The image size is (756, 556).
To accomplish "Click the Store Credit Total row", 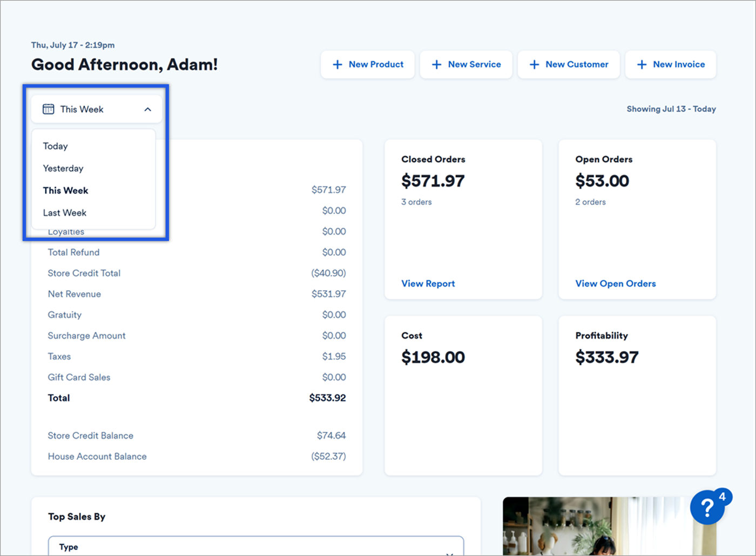I will point(84,273).
